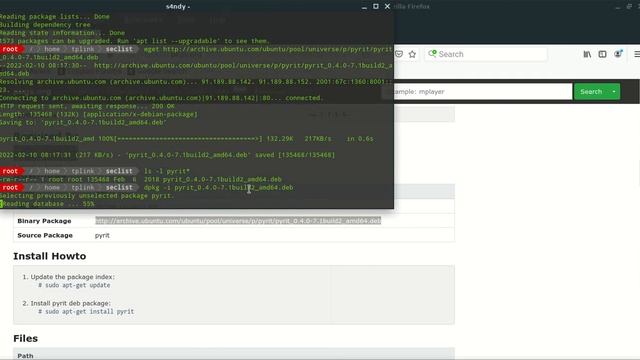Select '# sudo apt-get install pyrit' command text
The image size is (640, 360).
click(86, 311)
